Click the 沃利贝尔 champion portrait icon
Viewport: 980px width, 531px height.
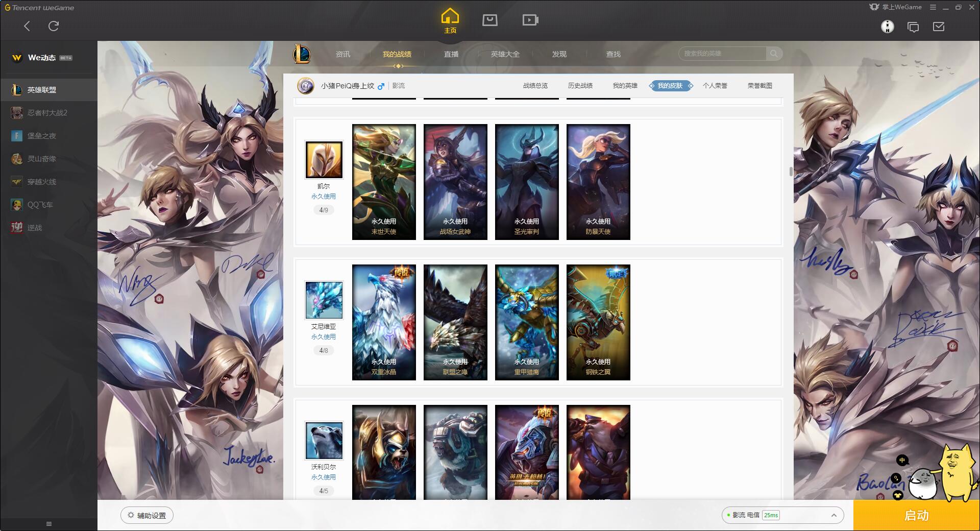[324, 441]
